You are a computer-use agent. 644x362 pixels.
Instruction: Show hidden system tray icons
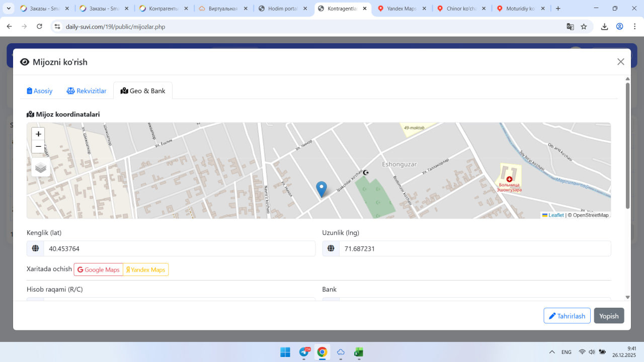[552, 352]
